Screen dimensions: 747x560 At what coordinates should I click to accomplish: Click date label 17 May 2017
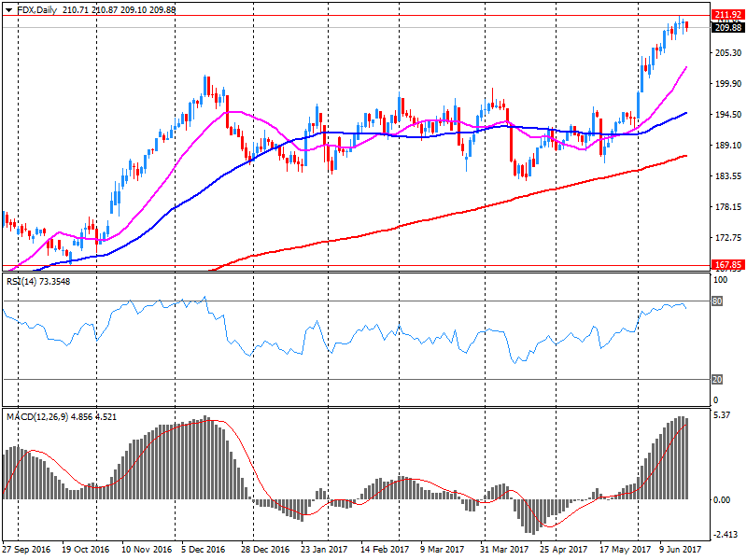tap(625, 550)
